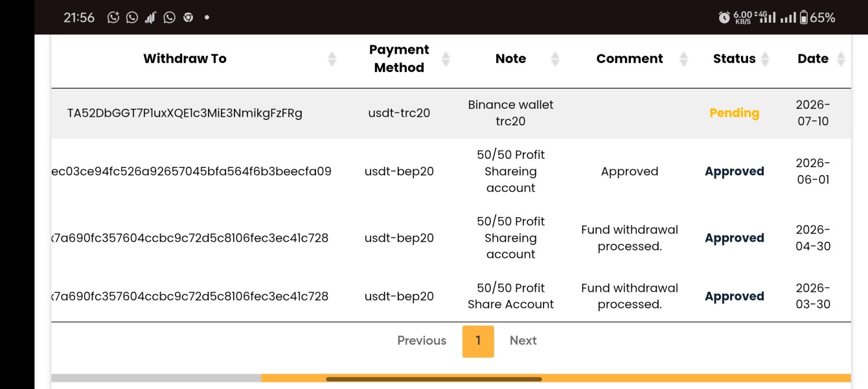Click Approved status for 2026-06-01 row
The width and height of the screenshot is (868, 389).
coord(735,171)
